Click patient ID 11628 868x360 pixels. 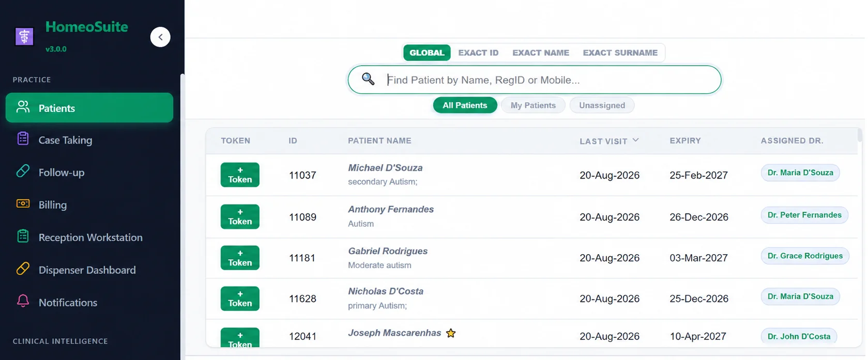tap(302, 299)
